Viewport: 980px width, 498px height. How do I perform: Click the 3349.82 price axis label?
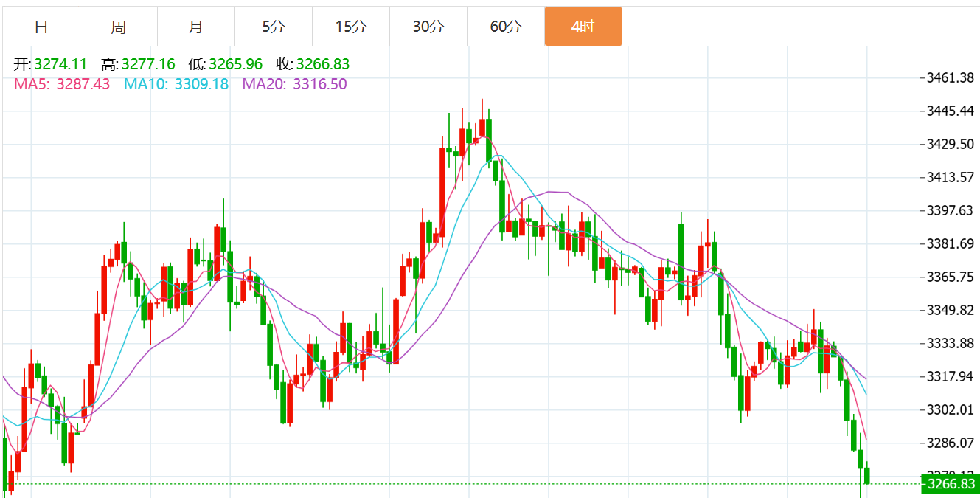click(x=950, y=310)
